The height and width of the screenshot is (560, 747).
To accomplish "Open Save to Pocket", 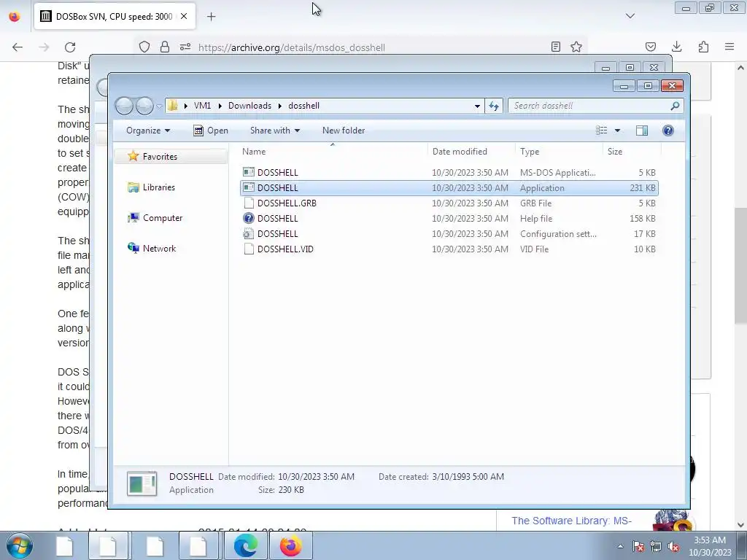I will (x=650, y=47).
